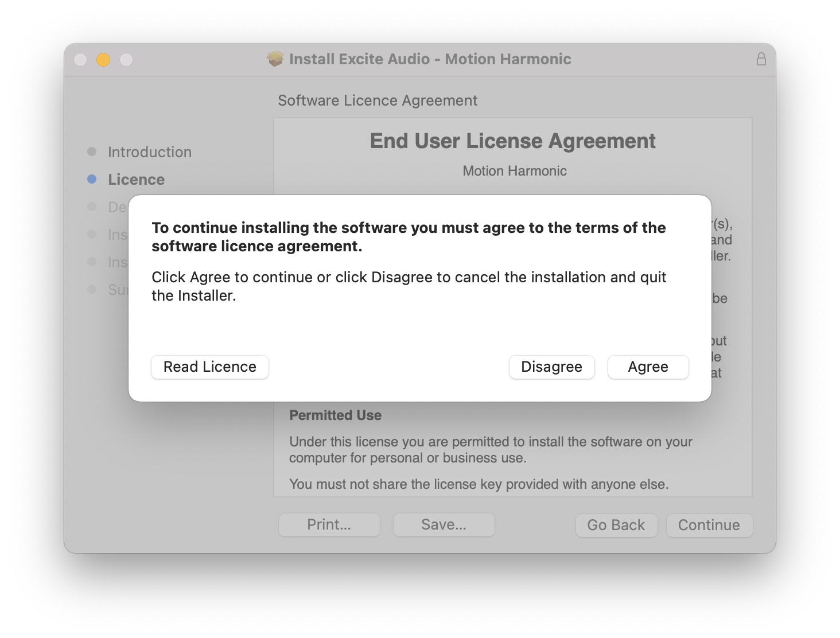
Task: Click the Disagree button
Action: click(551, 367)
